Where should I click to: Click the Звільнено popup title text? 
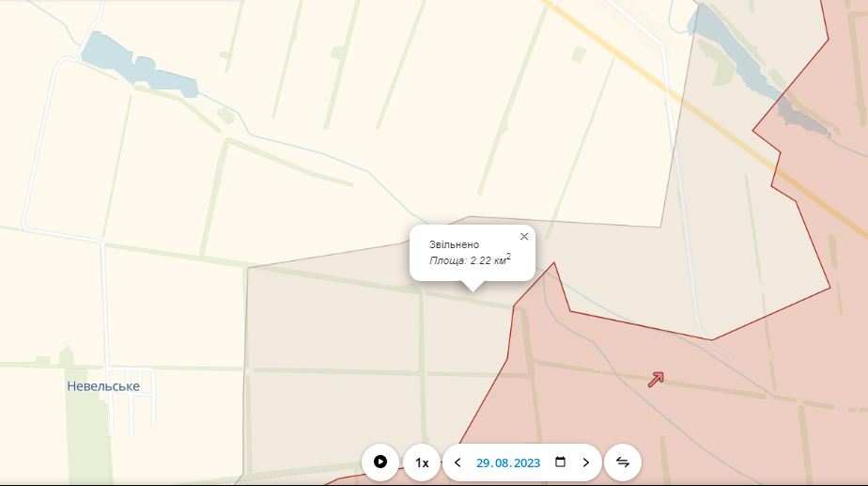tap(454, 244)
